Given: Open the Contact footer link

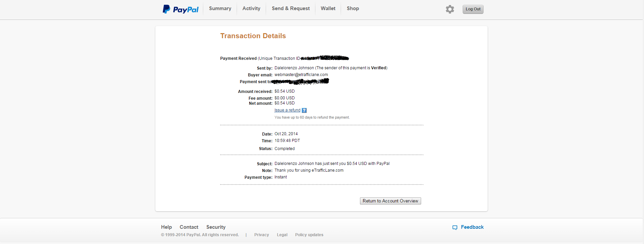Looking at the screenshot, I should coord(189,227).
